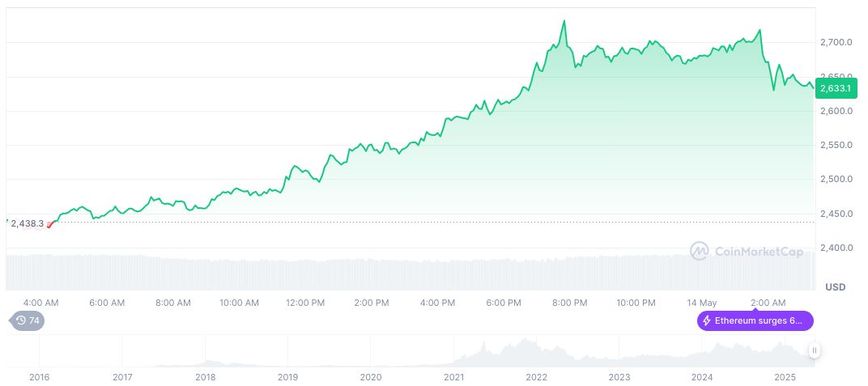868x386 pixels.
Task: Click the red dot at the chart start
Action: tap(50, 224)
